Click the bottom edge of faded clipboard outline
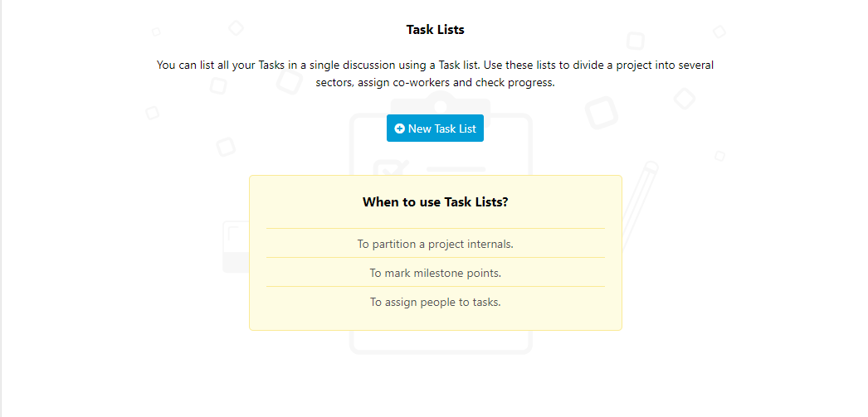The height and width of the screenshot is (417, 868). click(441, 351)
